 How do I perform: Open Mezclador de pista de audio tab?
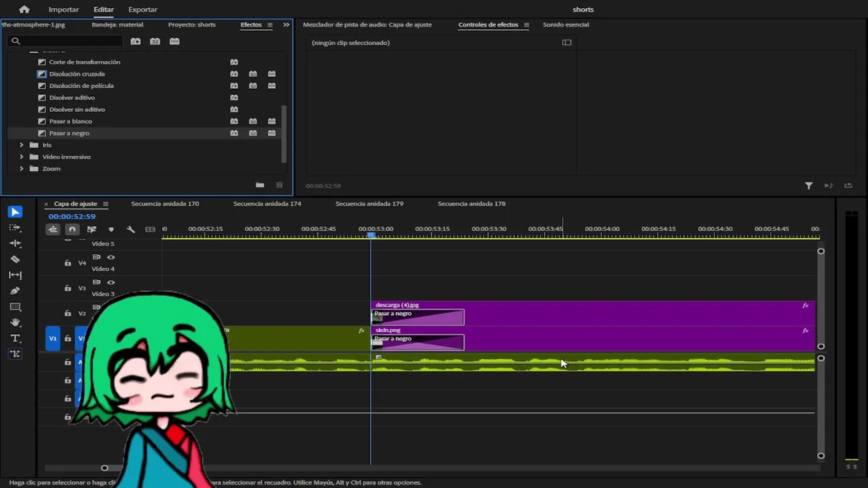[367, 24]
